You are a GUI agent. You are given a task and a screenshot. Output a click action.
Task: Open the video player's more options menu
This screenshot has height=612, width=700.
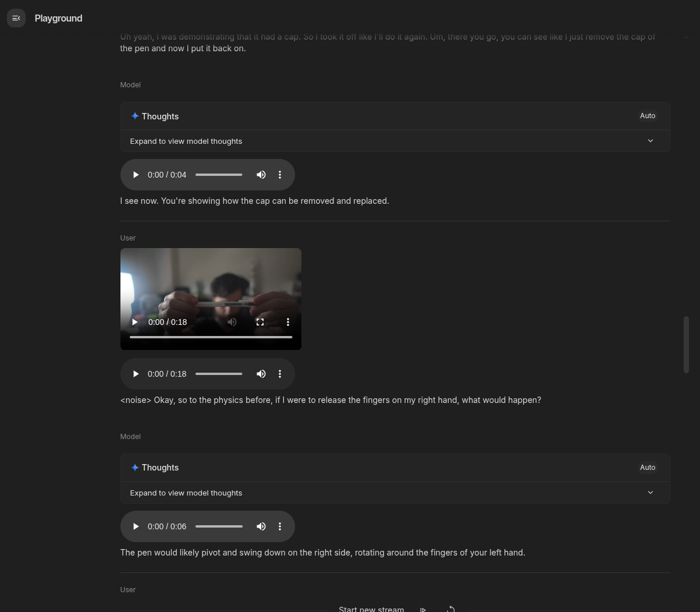click(288, 322)
